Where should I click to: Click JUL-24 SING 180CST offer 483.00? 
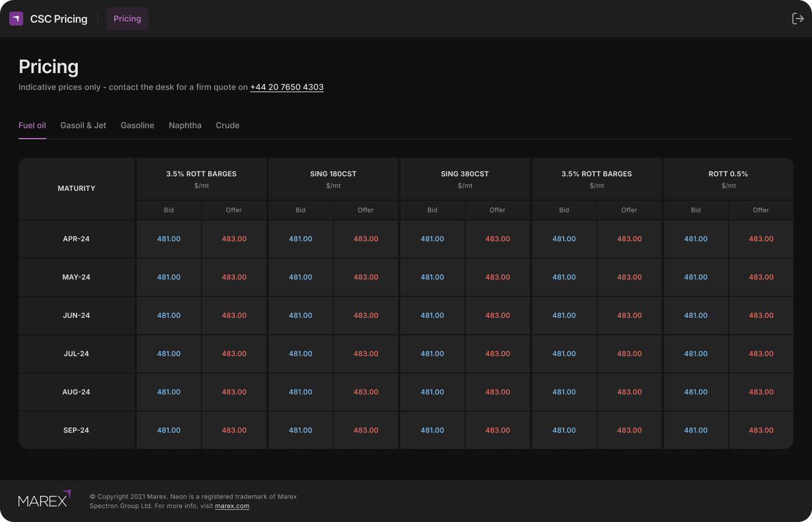pos(366,354)
